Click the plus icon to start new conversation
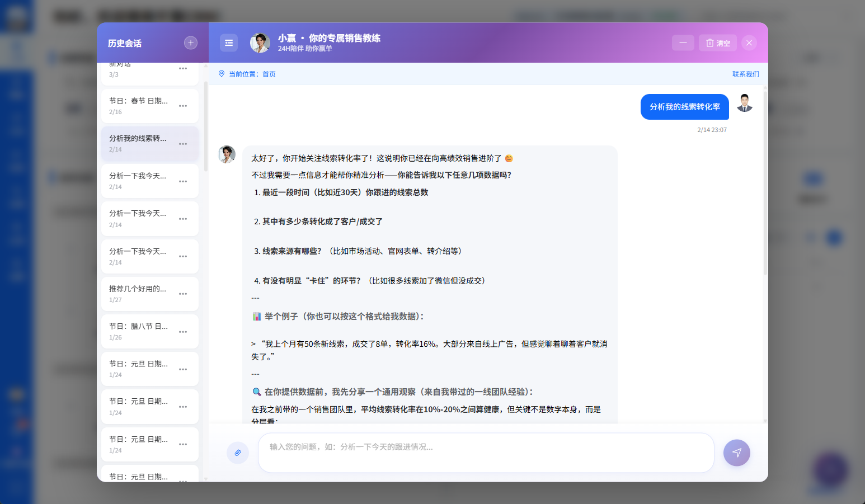Image resolution: width=865 pixels, height=504 pixels. 191,43
